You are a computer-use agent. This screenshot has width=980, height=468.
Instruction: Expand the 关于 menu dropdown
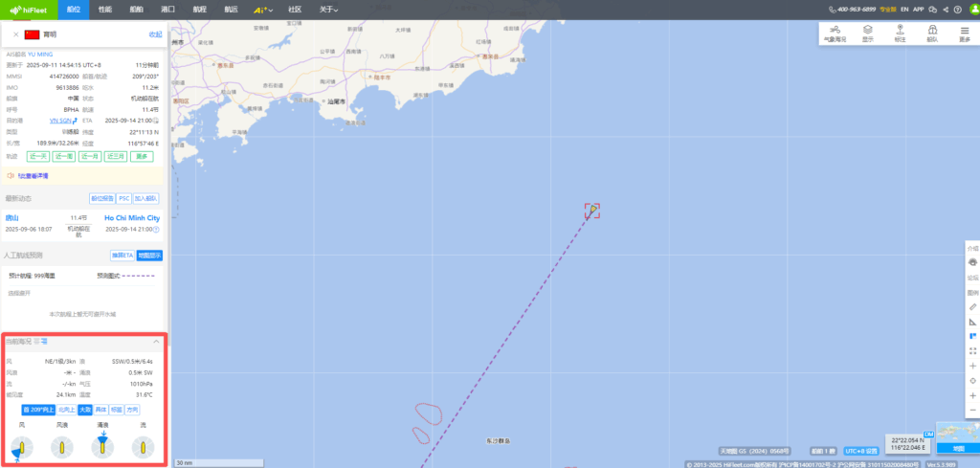[329, 10]
